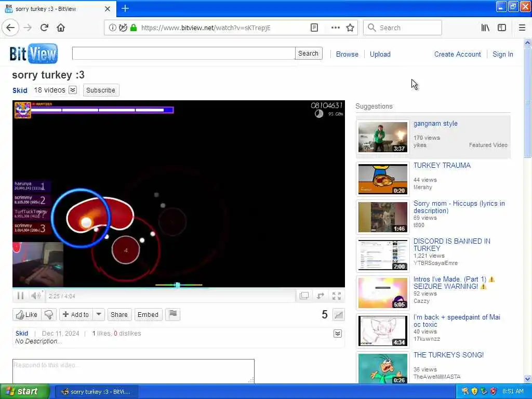This screenshot has height=399, width=532.
Task: Open the Windows start button
Action: coord(25,392)
